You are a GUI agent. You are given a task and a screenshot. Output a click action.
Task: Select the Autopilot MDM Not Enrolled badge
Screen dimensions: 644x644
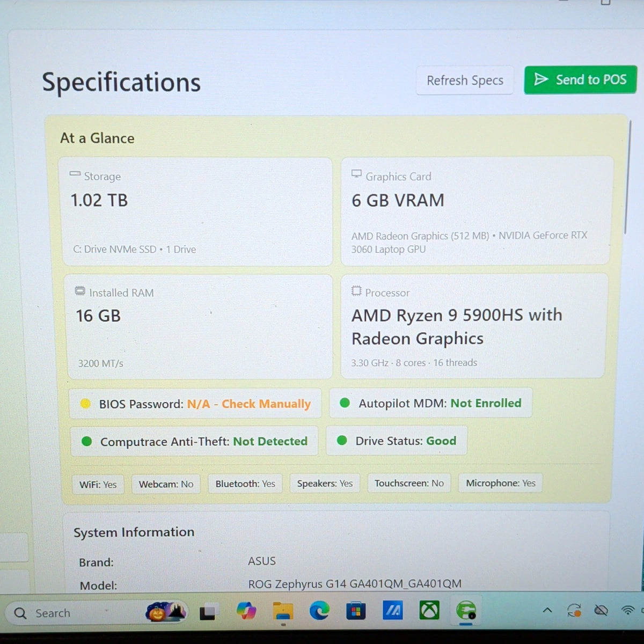click(430, 402)
